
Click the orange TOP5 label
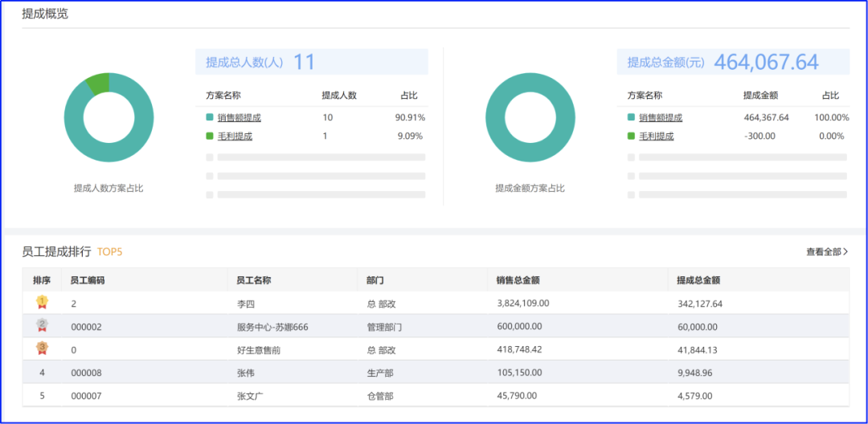tap(109, 252)
